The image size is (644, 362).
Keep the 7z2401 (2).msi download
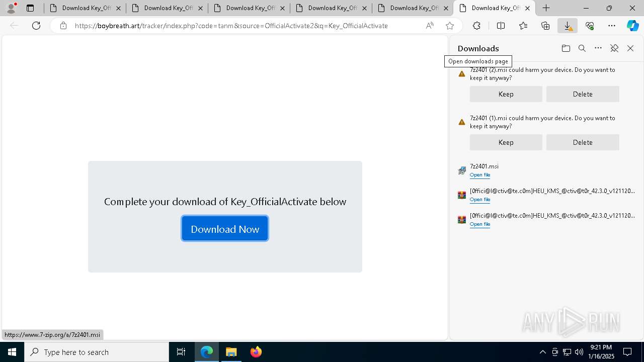[506, 94]
